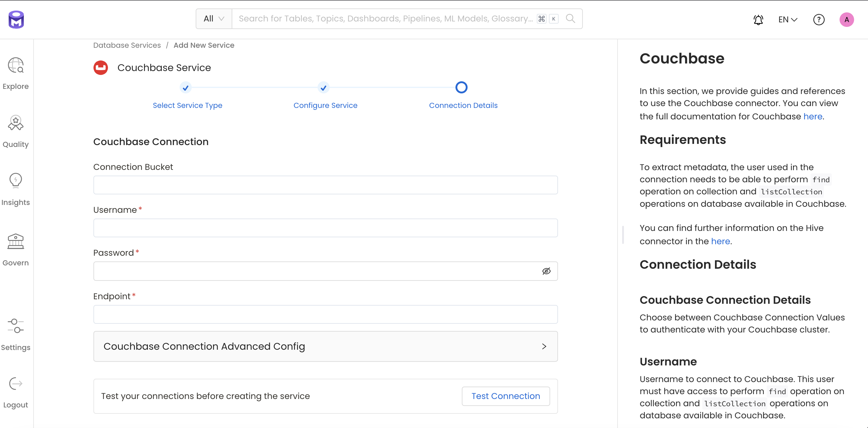Open notifications via the bell icon
Viewport: 868px width, 428px height.
(758, 20)
